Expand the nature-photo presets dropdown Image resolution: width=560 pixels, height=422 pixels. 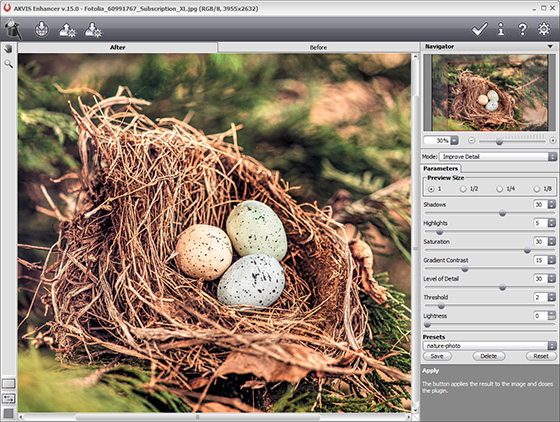(x=490, y=346)
